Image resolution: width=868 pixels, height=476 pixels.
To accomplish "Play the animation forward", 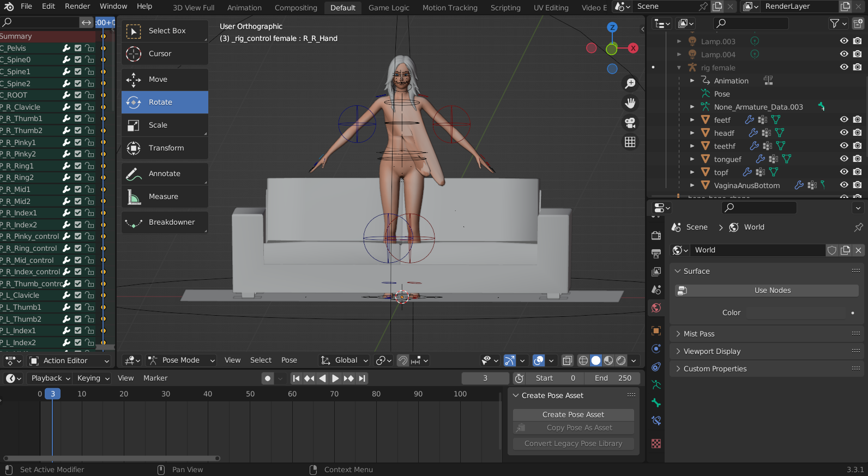I will [x=335, y=378].
